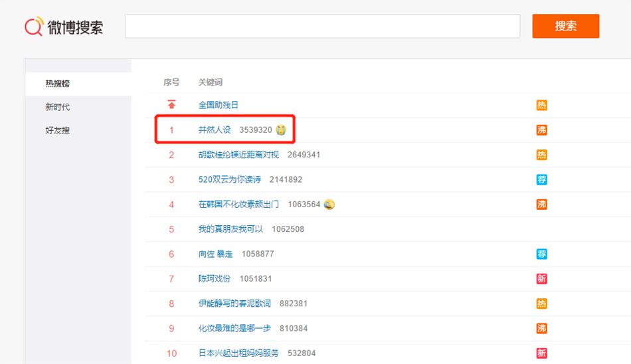Image resolution: width=631 pixels, height=364 pixels.
Task: Focus the Weibo search input field
Action: (322, 27)
